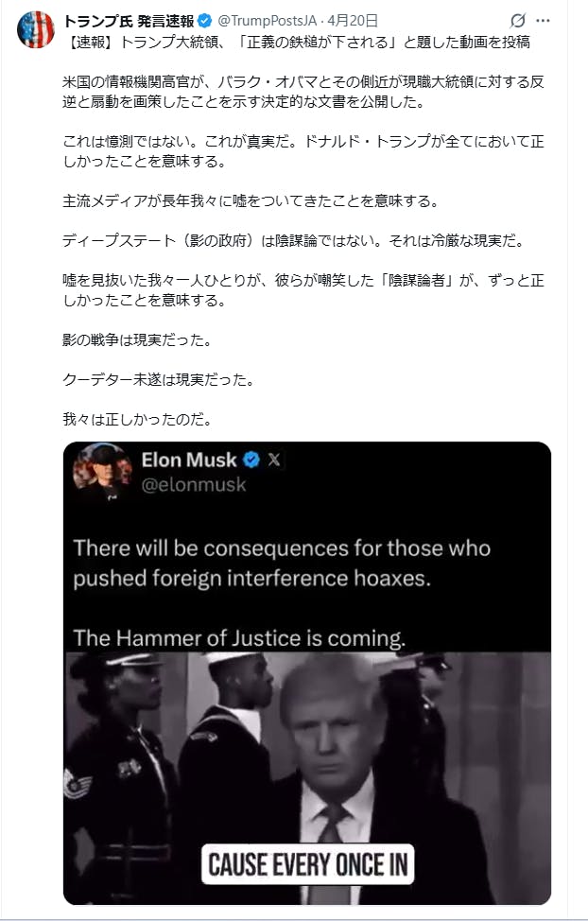588x921 pixels.
Task: Click "The Hammer of Justice is coming." text
Action: [x=240, y=637]
